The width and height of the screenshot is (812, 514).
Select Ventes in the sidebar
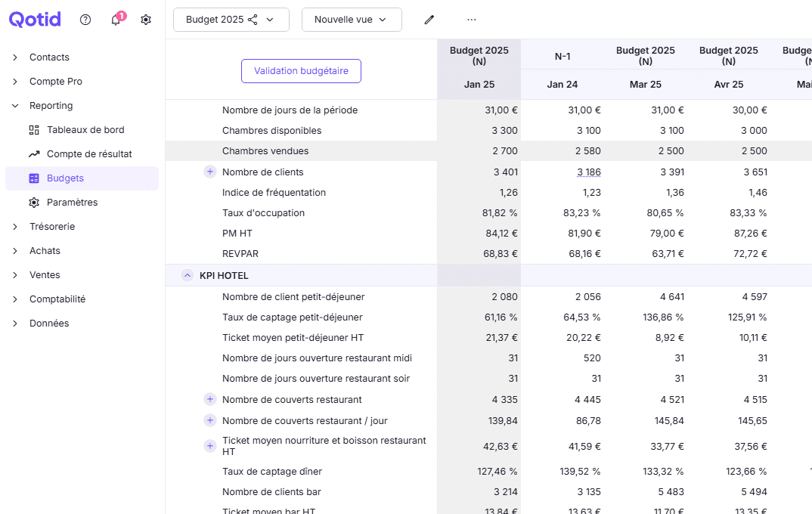click(x=45, y=274)
